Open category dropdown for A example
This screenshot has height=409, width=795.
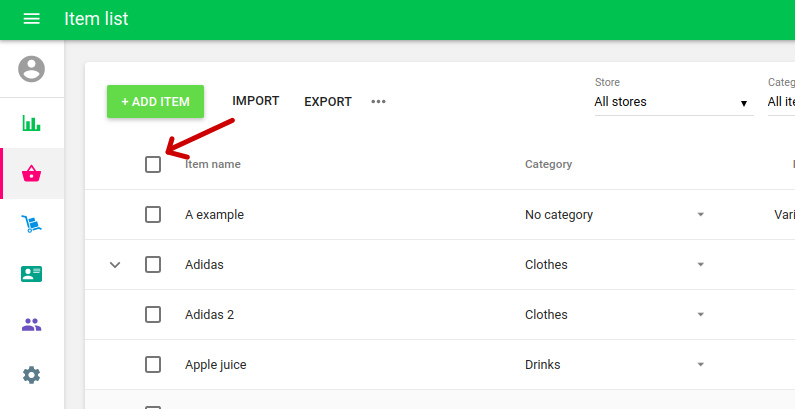700,214
